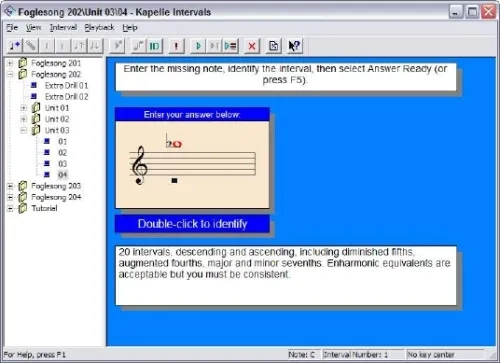
Task: Expand the Tutorial tree node
Action: pyautogui.click(x=10, y=208)
